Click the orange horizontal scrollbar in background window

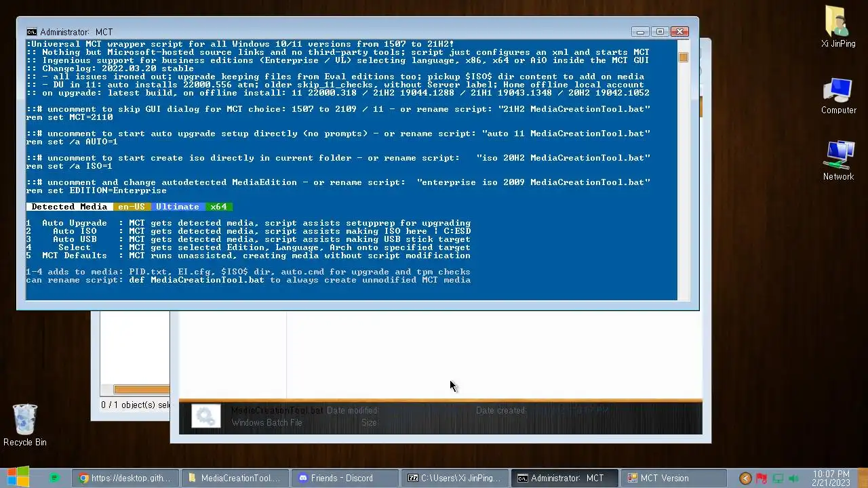(142, 389)
